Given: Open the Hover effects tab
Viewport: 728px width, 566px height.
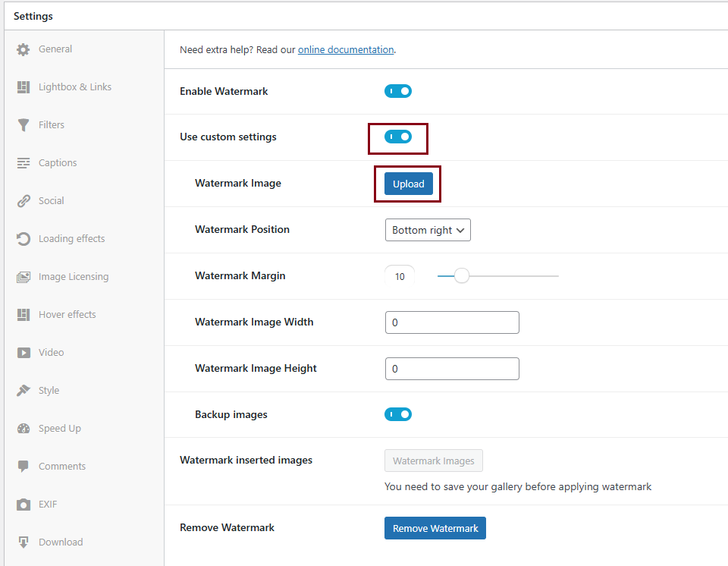Looking at the screenshot, I should coord(67,315).
